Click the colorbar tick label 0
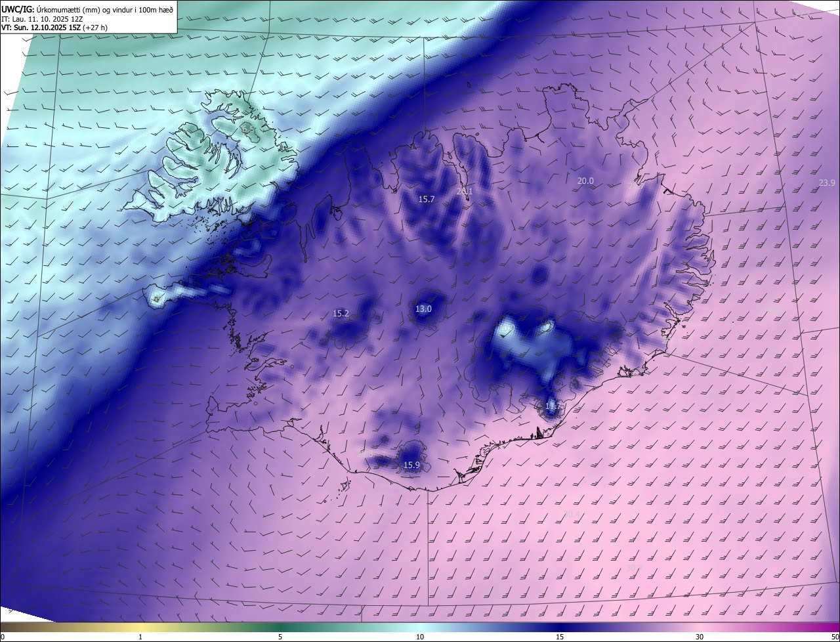 3,637
